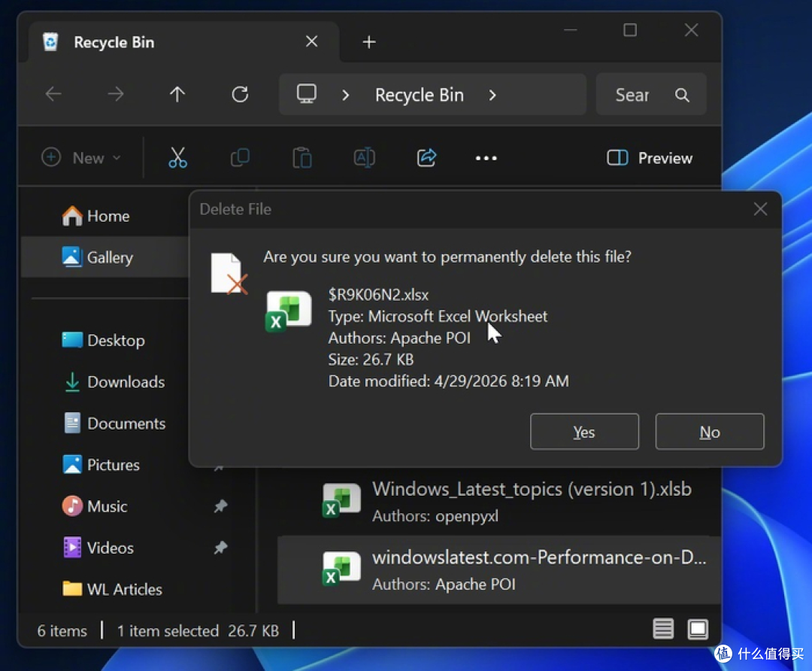Minimize the Recycle Bin window
The width and height of the screenshot is (812, 671).
coord(570,30)
